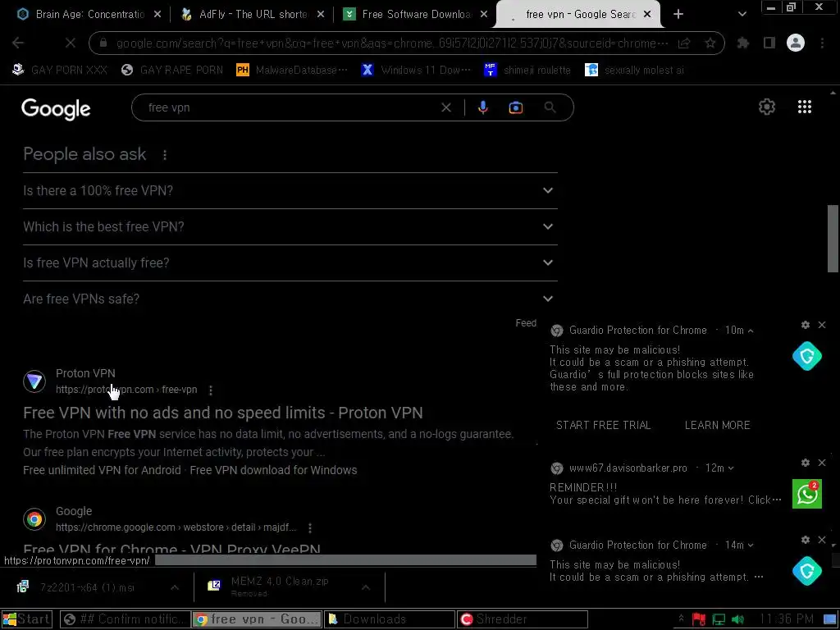
Task: Open the more menu beside chrome.google.com URL
Action: pos(309,528)
